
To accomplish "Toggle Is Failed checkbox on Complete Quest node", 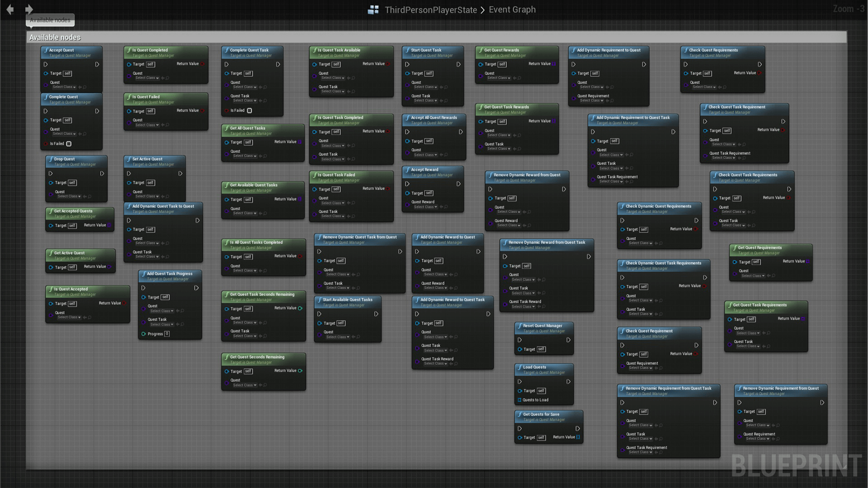I will point(69,144).
